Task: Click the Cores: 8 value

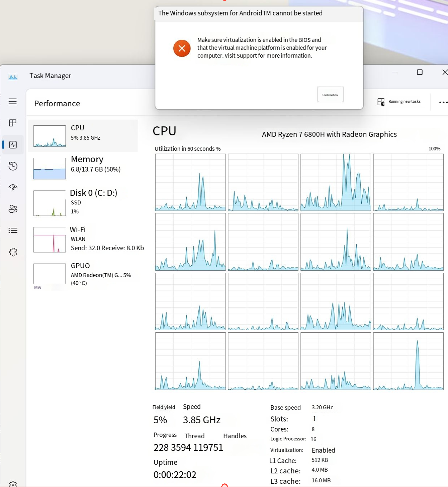Action: (x=313, y=429)
